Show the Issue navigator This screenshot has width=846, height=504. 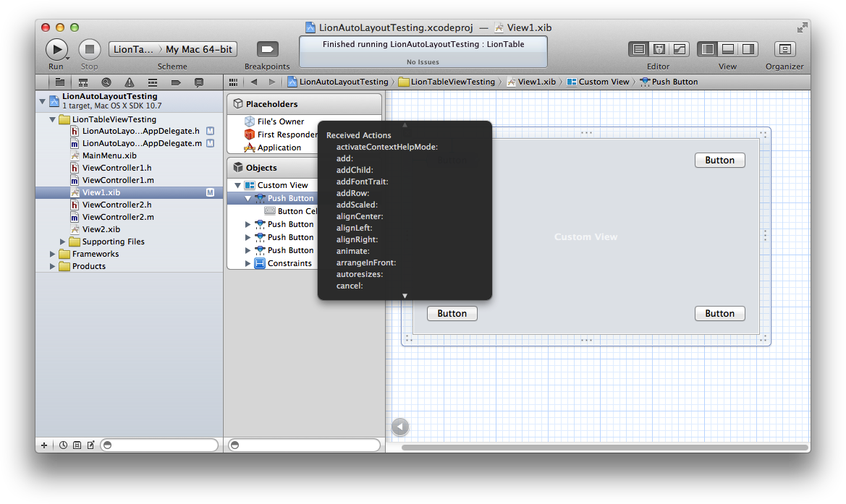pos(130,82)
